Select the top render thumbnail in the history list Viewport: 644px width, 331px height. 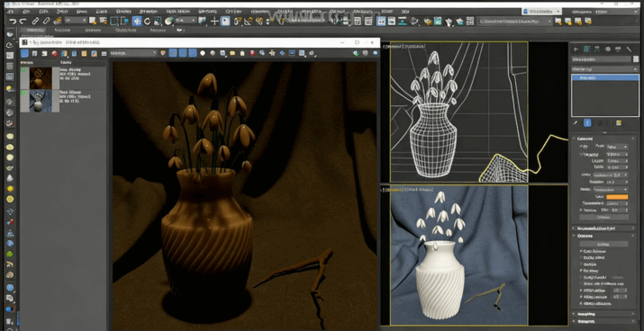click(41, 78)
